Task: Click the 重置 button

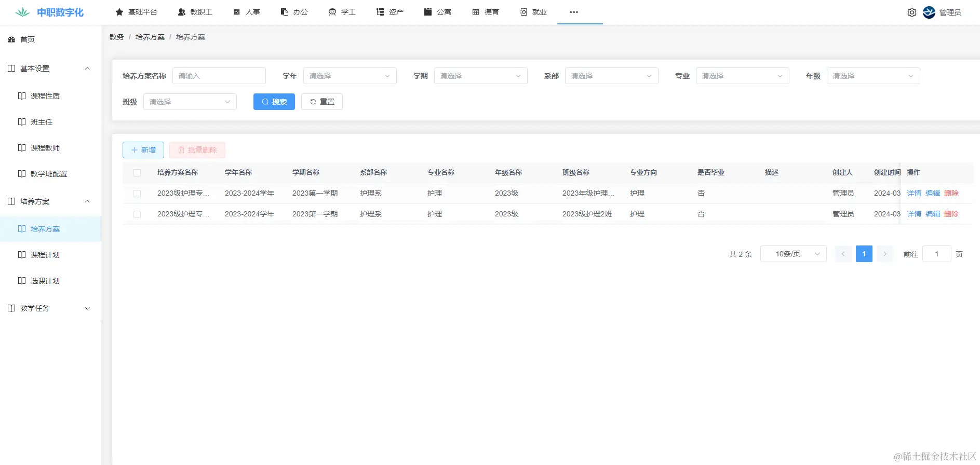Action: click(x=322, y=102)
